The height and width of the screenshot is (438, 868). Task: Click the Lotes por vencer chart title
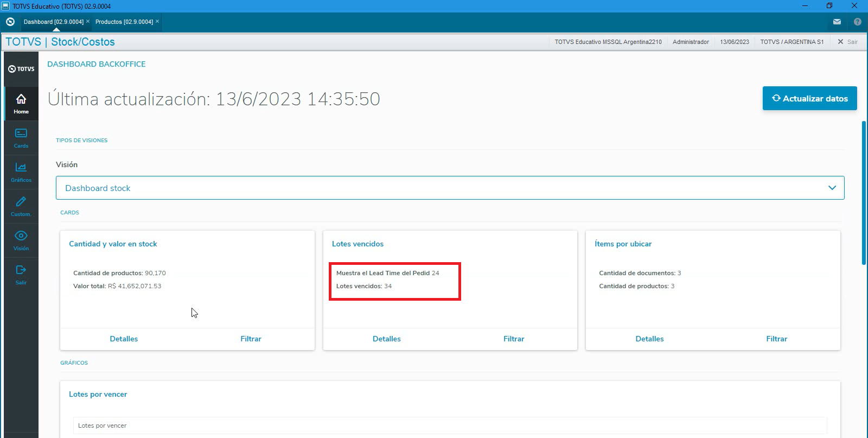coord(98,394)
